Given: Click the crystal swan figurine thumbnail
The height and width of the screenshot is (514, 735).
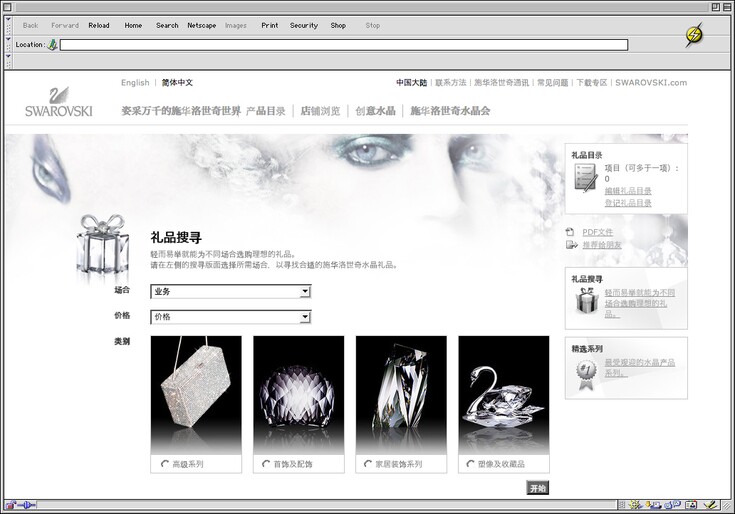Looking at the screenshot, I should (x=503, y=395).
